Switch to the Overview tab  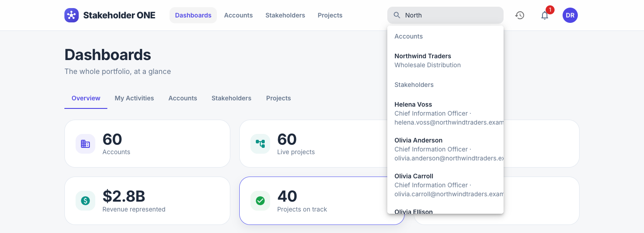(86, 98)
